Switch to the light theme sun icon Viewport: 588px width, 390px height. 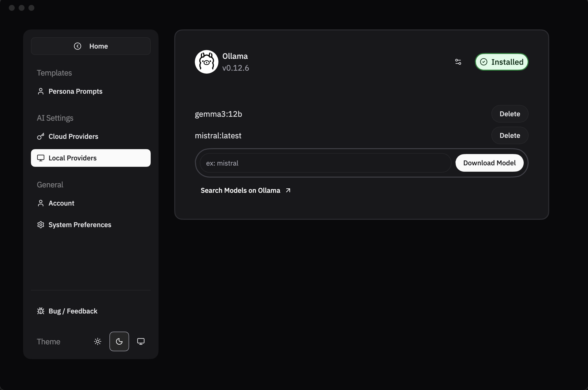(97, 341)
